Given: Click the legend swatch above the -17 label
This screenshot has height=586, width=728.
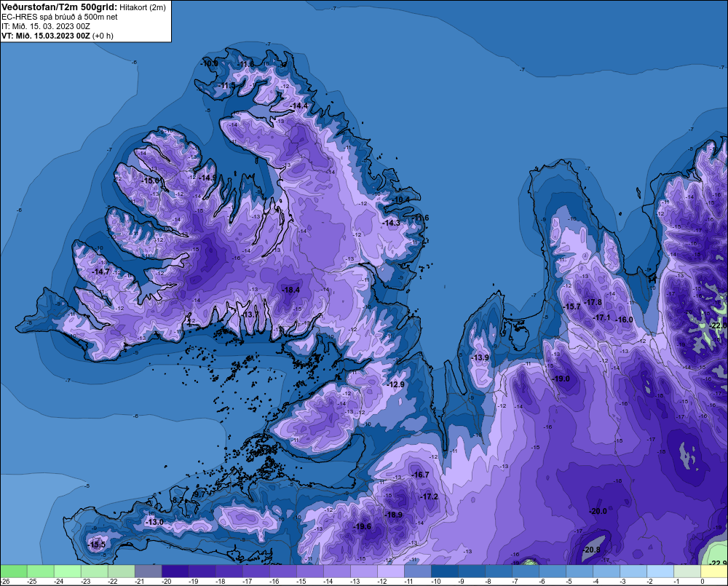Looking at the screenshot, I should click(256, 571).
